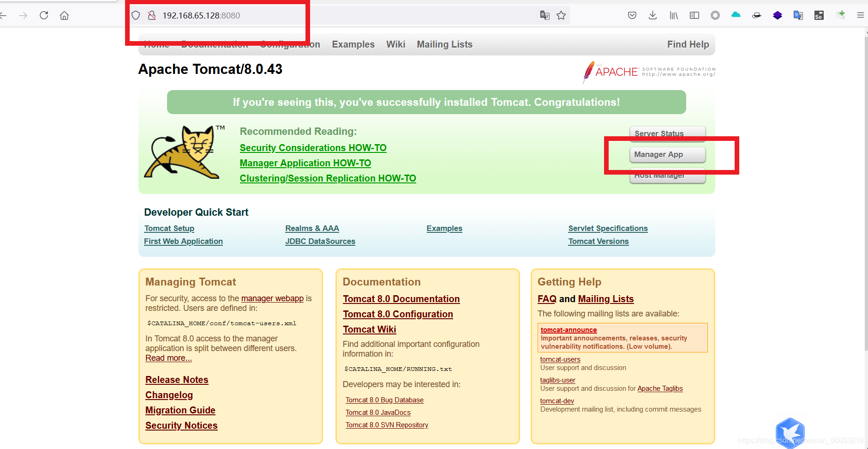
Task: Open the Wiki nav tab
Action: click(x=395, y=44)
